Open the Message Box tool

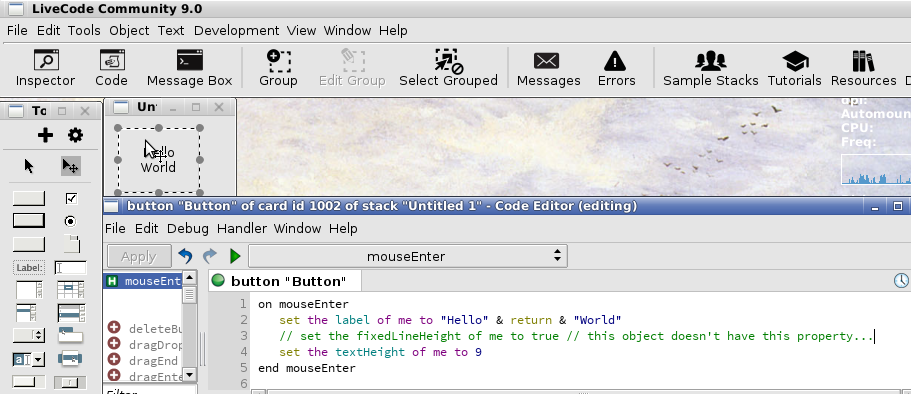point(189,68)
